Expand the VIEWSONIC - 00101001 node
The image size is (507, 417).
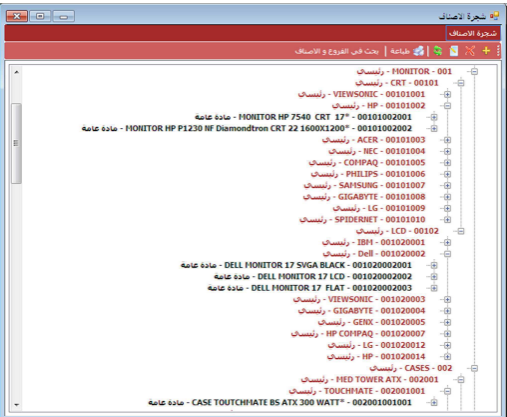click(x=447, y=94)
